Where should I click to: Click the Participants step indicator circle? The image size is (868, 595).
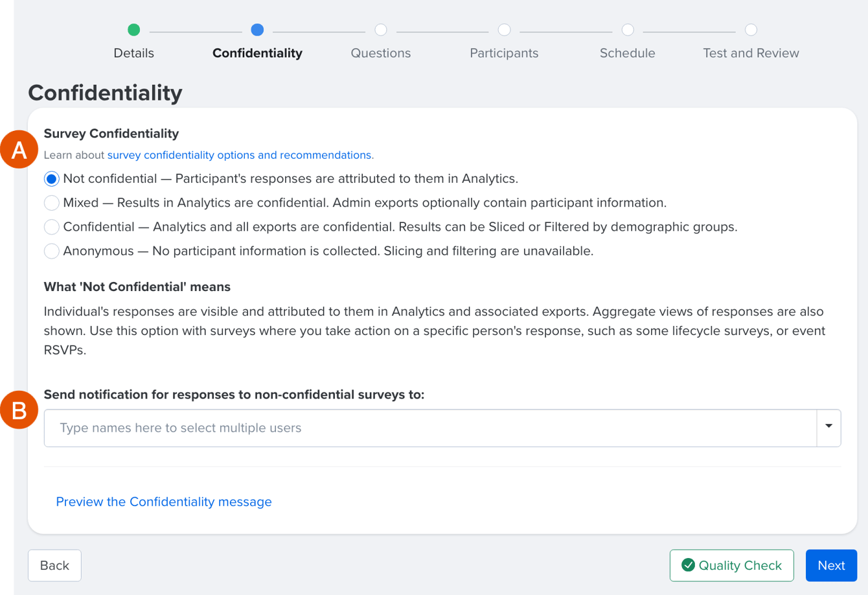point(504,29)
